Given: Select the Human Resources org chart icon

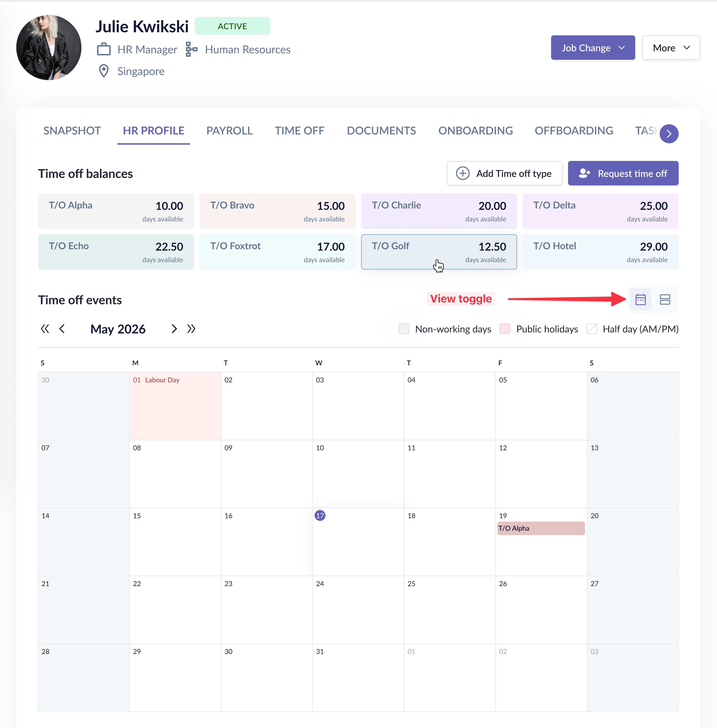Looking at the screenshot, I should pyautogui.click(x=191, y=49).
